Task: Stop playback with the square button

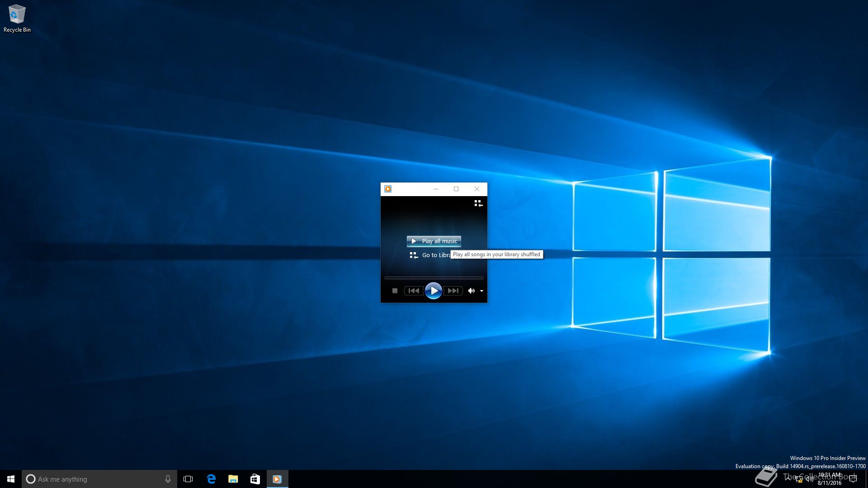Action: [x=395, y=291]
